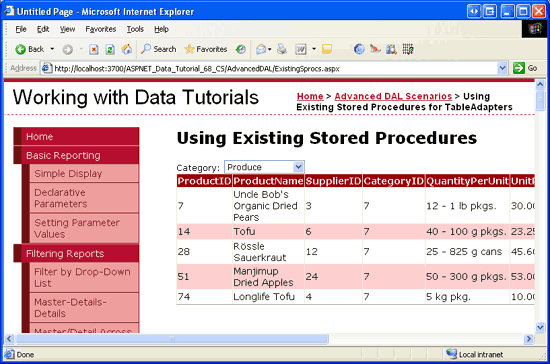The width and height of the screenshot is (550, 364).
Task: Click the Refresh page icon
Action: (110, 49)
